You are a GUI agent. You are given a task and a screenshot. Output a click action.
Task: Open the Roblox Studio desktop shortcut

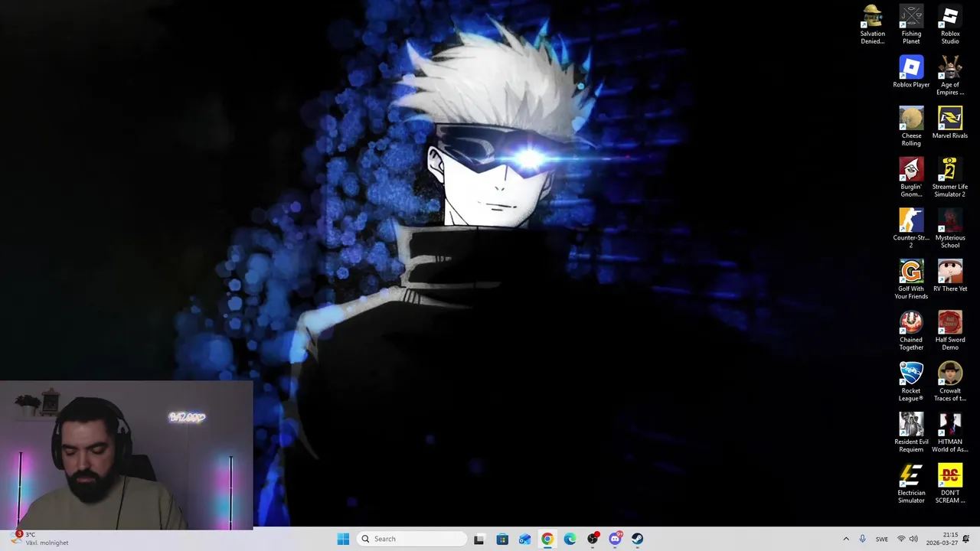(950, 25)
